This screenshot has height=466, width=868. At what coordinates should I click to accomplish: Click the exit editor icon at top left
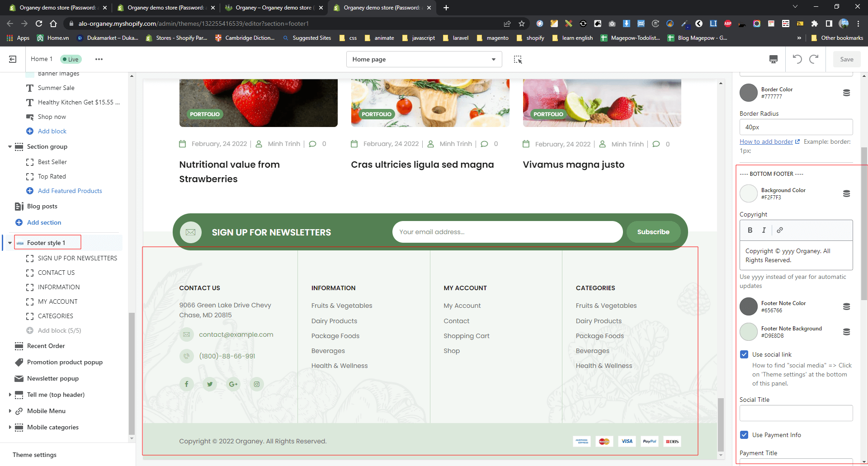13,59
